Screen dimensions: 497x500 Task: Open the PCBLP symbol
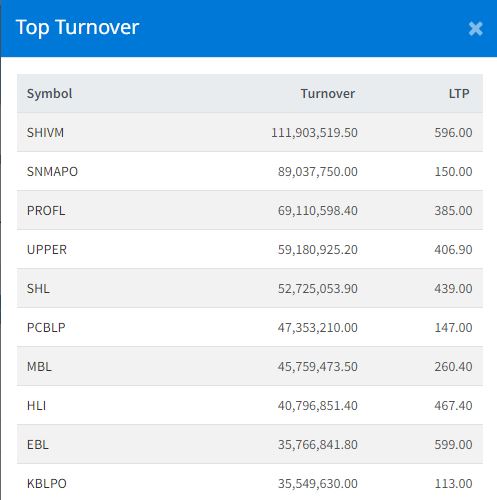tap(46, 328)
